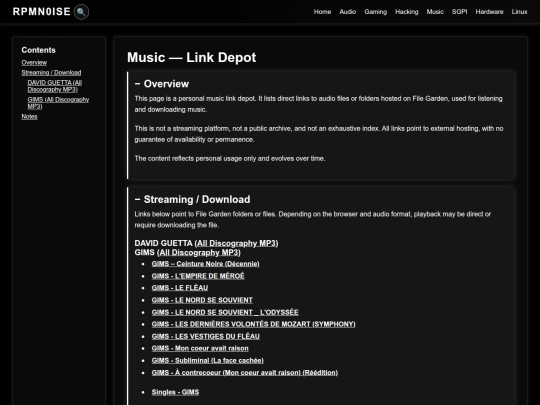Open the Music nav section
The image size is (540, 405).
pyautogui.click(x=435, y=12)
